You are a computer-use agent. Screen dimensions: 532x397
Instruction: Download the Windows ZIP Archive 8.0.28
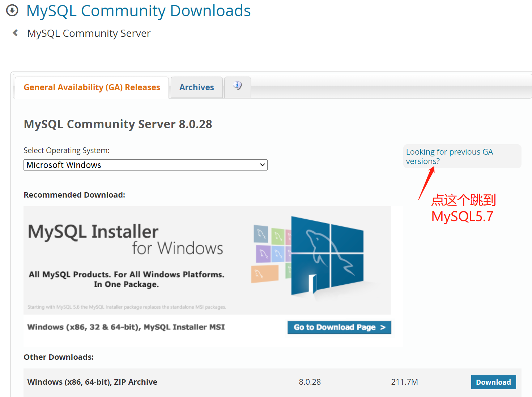(x=493, y=382)
